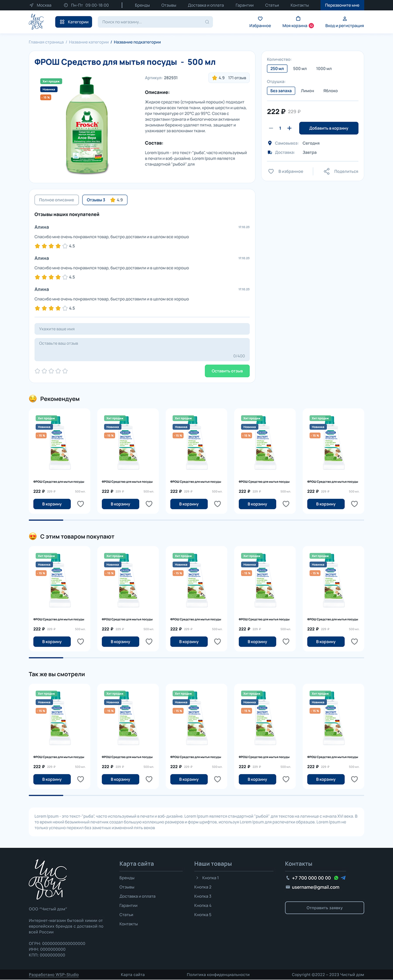Click the user login profile icon
The height and width of the screenshot is (980, 393).
pos(345,19)
